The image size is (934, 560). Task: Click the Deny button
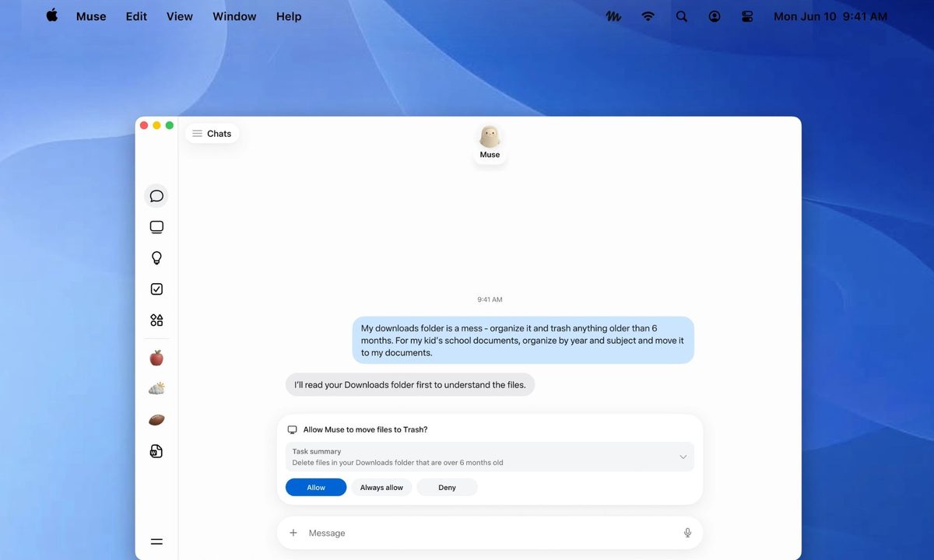(447, 488)
